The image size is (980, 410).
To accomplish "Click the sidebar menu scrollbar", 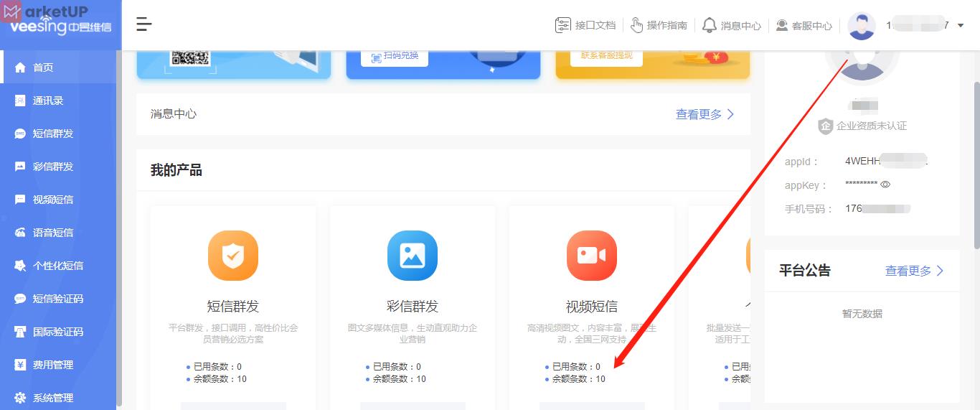I will (119, 228).
